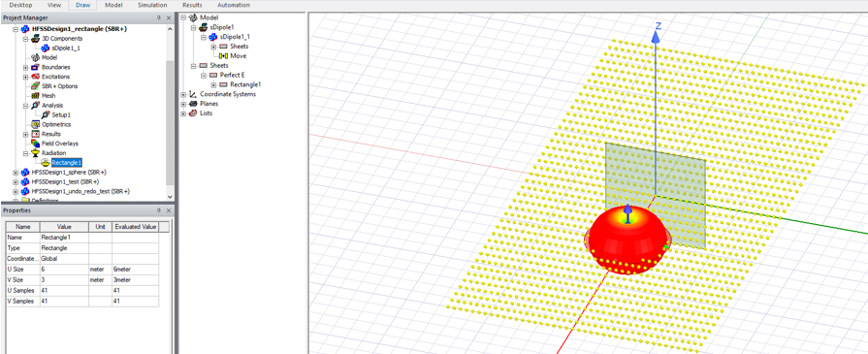Expand Rectangle1 under Perfect E
868x354 pixels.
click(x=213, y=84)
